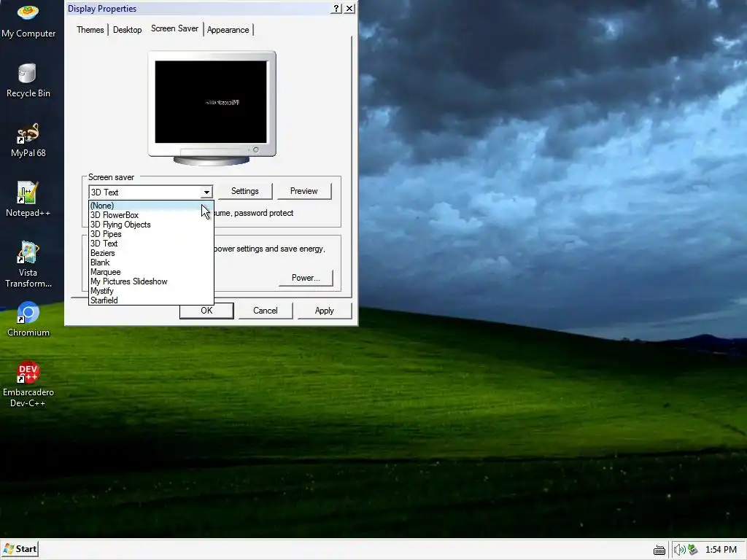Screen dimensions: 747x560
Task: Choose 3D Flying Objects screen saver
Action: point(150,225)
